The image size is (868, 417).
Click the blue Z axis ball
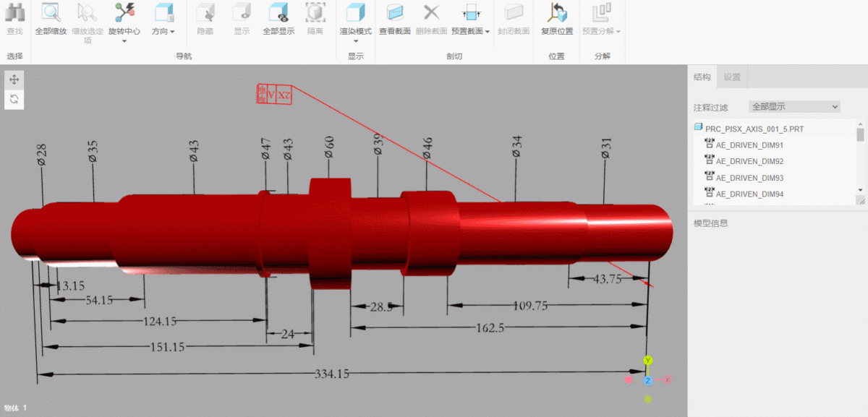648,380
